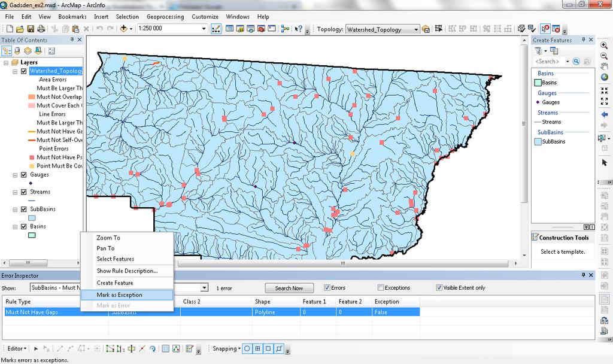Select the Basins template in Create Features
This screenshot has width=613, height=364.
pyautogui.click(x=546, y=83)
